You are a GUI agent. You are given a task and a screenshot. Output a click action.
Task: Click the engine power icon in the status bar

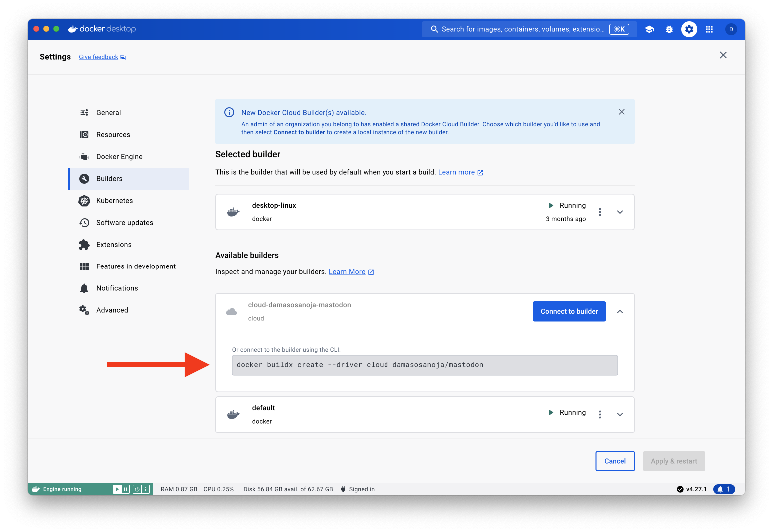(137, 489)
